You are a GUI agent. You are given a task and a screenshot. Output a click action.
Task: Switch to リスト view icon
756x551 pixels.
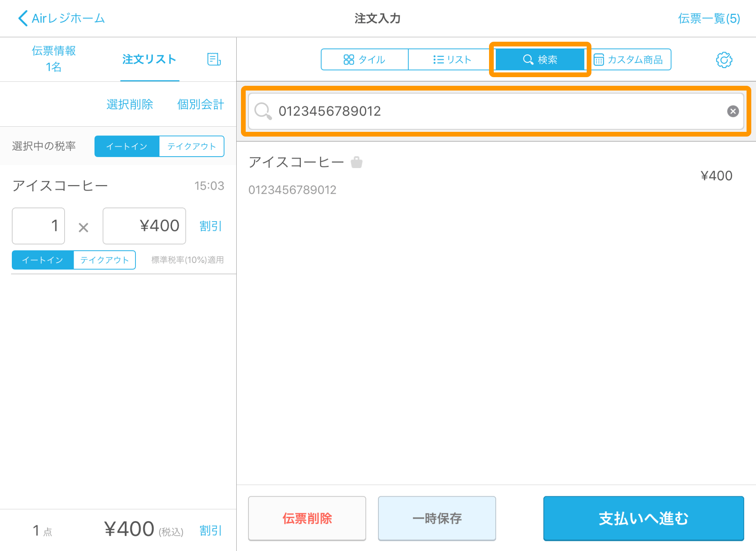coord(450,59)
